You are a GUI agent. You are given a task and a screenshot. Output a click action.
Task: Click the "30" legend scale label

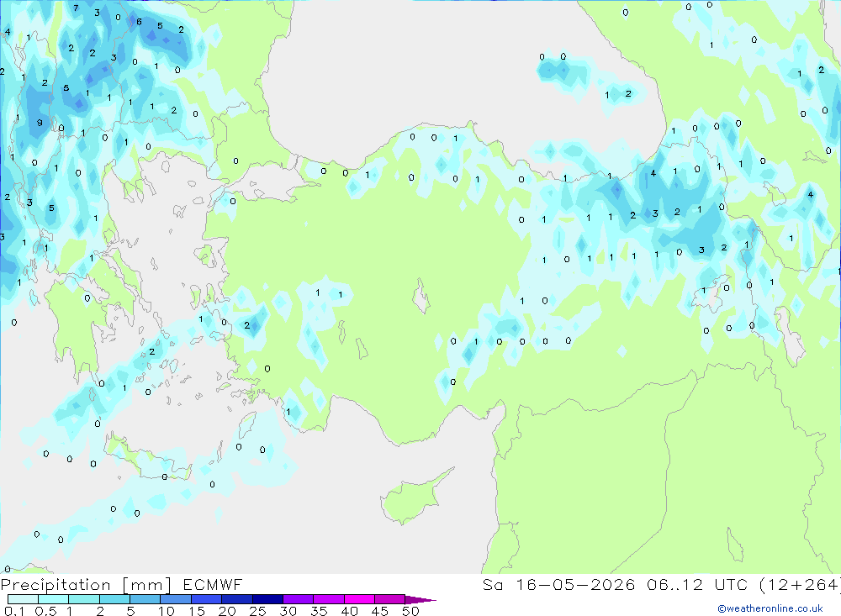click(288, 611)
